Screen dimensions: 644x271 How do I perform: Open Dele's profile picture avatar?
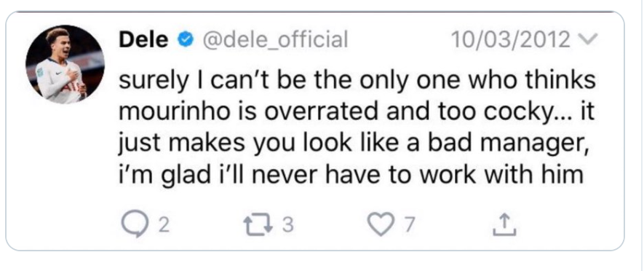[x=65, y=64]
